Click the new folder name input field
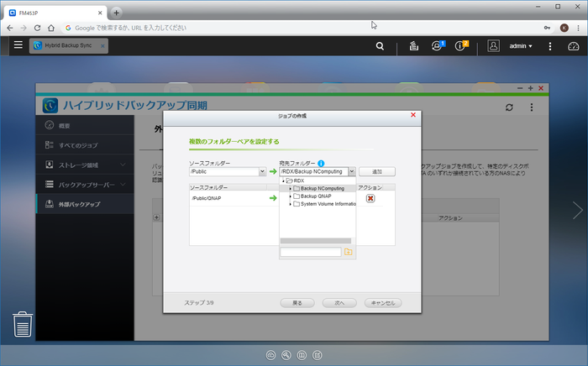This screenshot has height=366, width=588. click(x=311, y=252)
